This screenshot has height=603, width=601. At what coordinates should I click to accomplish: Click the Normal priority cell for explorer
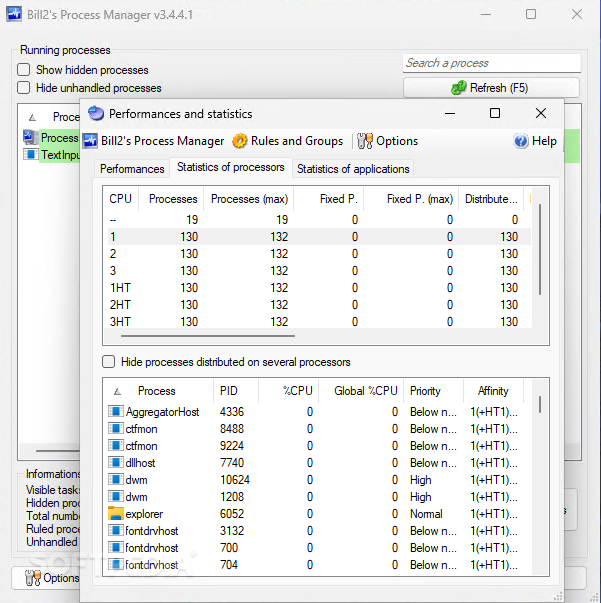click(426, 513)
